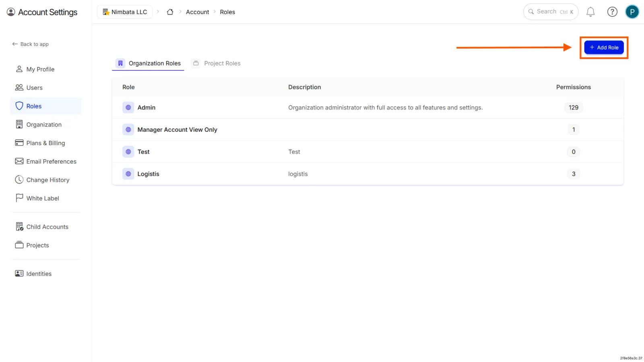
Task: Click Back to app link
Action: pyautogui.click(x=30, y=44)
